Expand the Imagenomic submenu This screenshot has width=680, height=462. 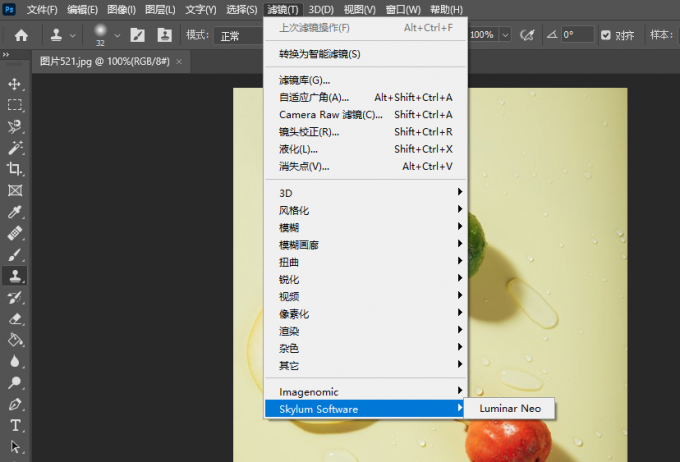tap(365, 392)
